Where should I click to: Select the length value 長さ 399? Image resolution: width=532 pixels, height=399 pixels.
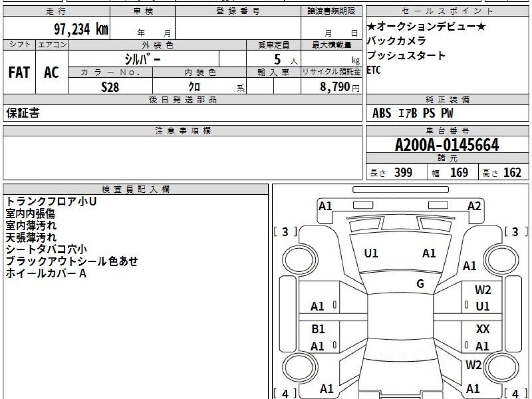point(391,172)
